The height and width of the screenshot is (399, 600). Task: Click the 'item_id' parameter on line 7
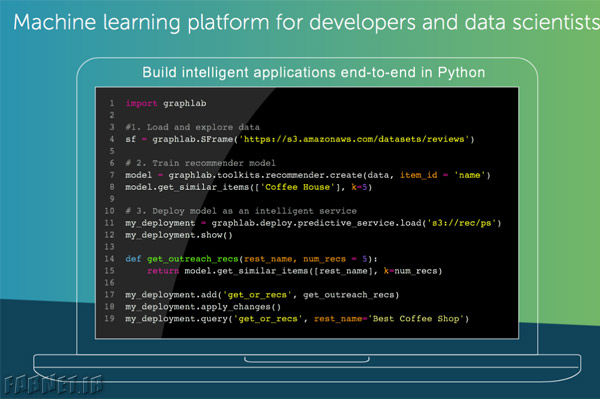(419, 175)
